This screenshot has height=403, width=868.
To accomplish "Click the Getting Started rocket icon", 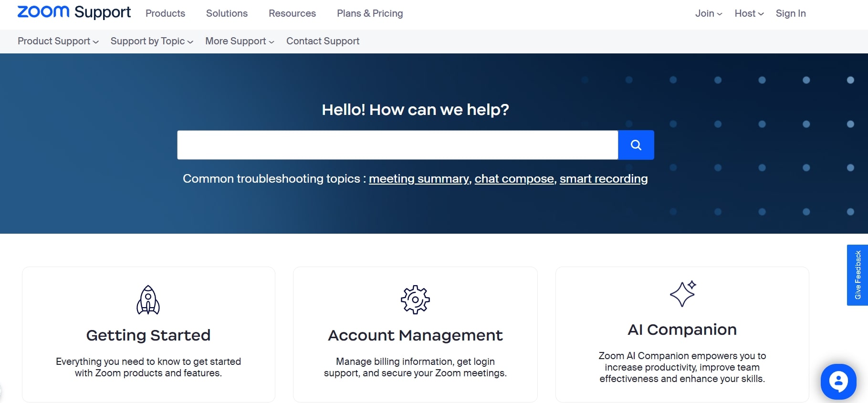I will pyautogui.click(x=148, y=300).
